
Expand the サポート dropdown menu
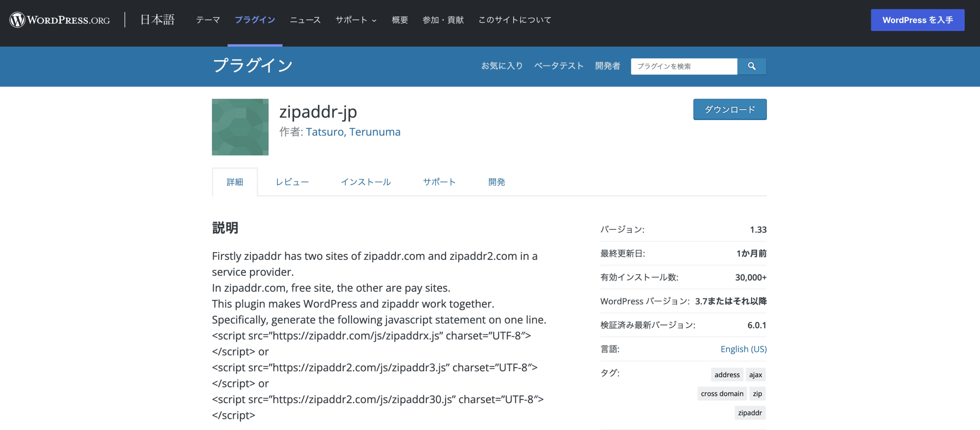pos(354,20)
